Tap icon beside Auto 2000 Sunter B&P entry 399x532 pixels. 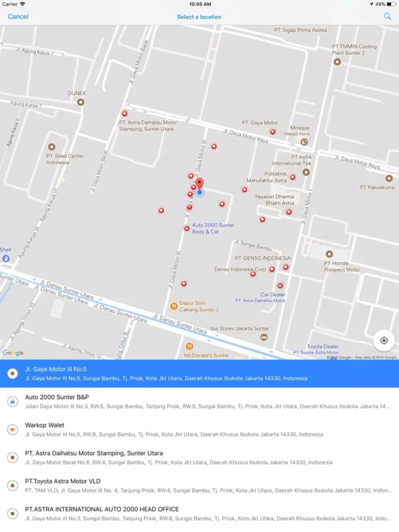[x=13, y=402]
